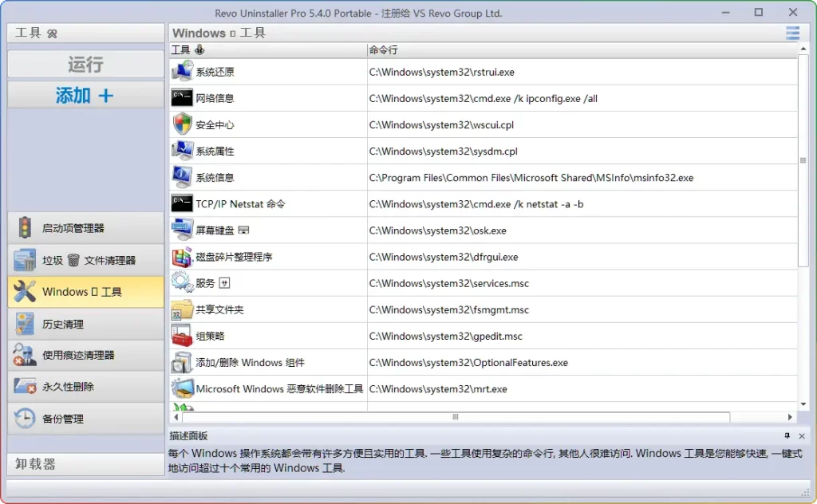
Task: Select the services.msc command cell
Action: point(582,283)
